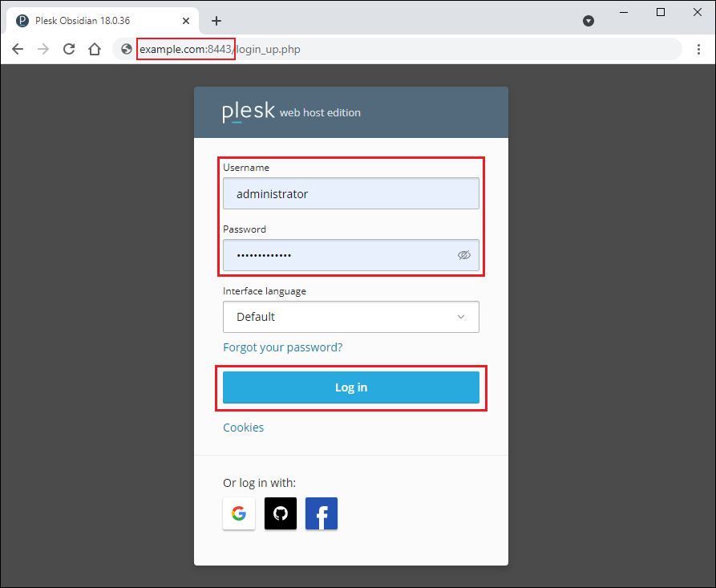
Task: Open the Cookies link
Action: pos(243,428)
